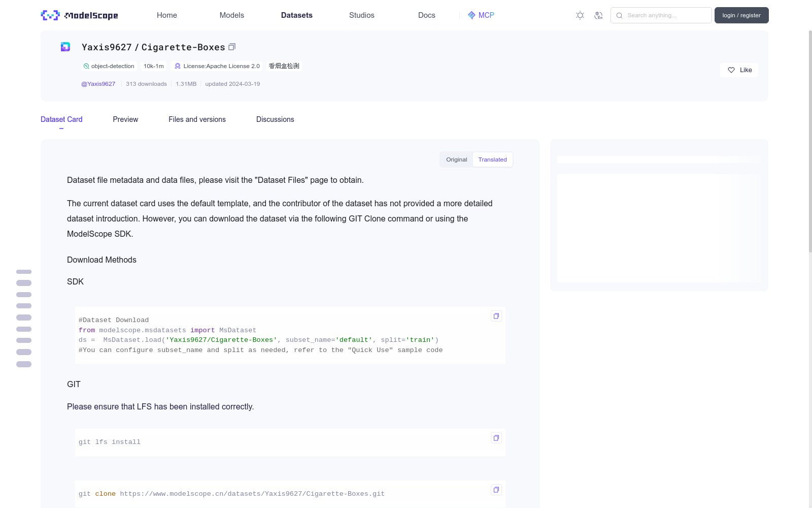Viewport: 812px width, 508px height.
Task: Click the 10k-1m size tag
Action: (154, 66)
